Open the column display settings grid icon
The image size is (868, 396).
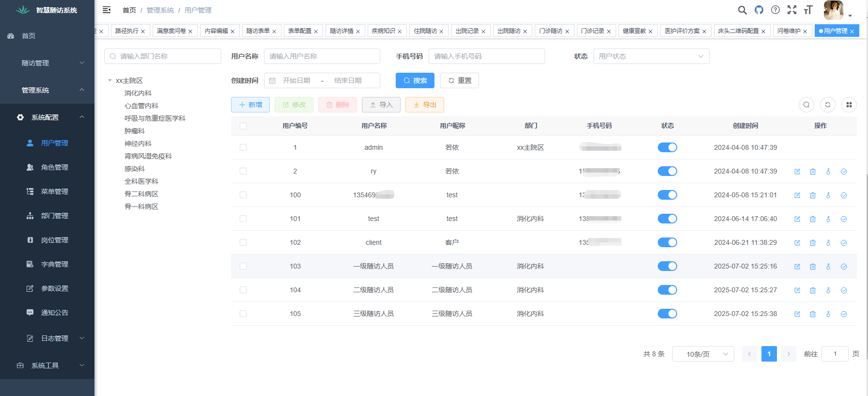(849, 105)
